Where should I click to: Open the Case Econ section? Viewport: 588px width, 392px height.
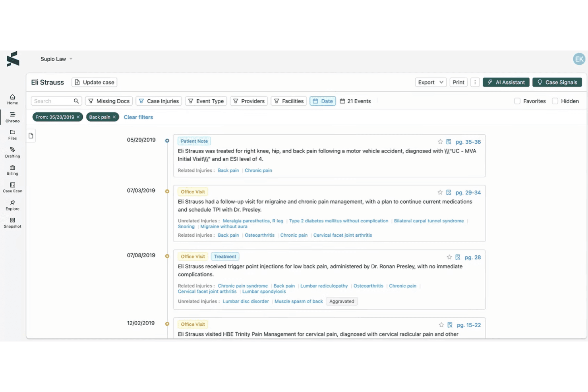point(12,187)
